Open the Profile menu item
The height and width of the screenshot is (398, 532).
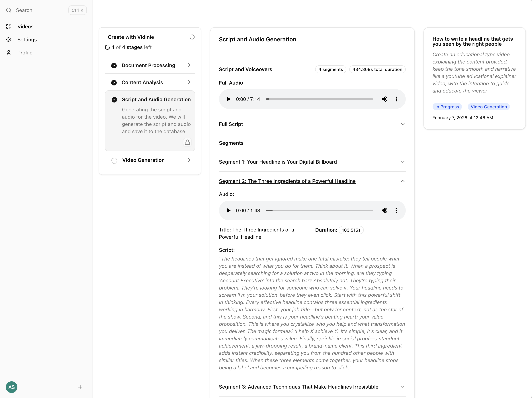pyautogui.click(x=25, y=52)
